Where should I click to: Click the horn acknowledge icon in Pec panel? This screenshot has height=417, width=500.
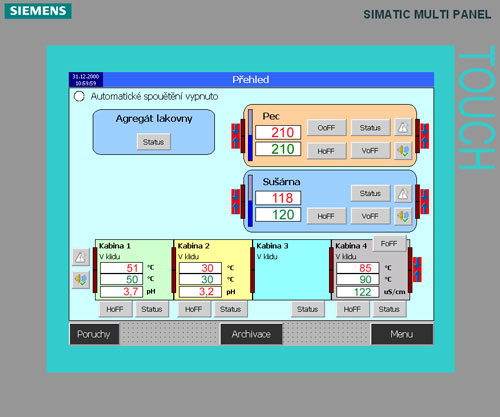pyautogui.click(x=403, y=151)
